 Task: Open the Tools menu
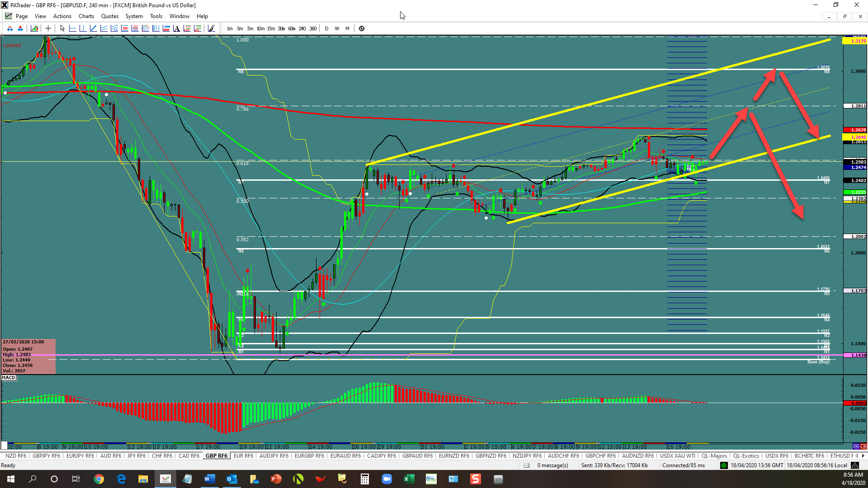pos(156,16)
